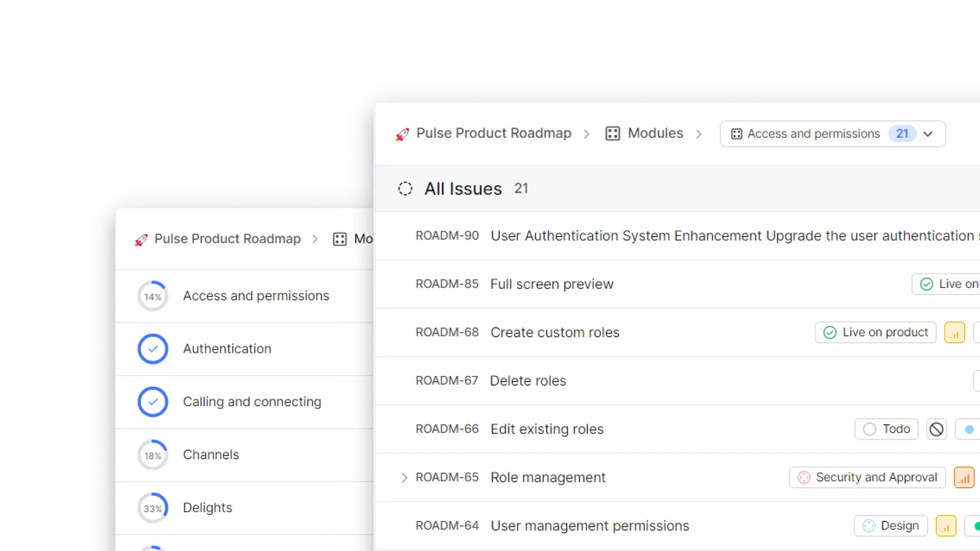Image resolution: width=980 pixels, height=551 pixels.
Task: Open the Create custom roles issue
Action: [x=555, y=333]
